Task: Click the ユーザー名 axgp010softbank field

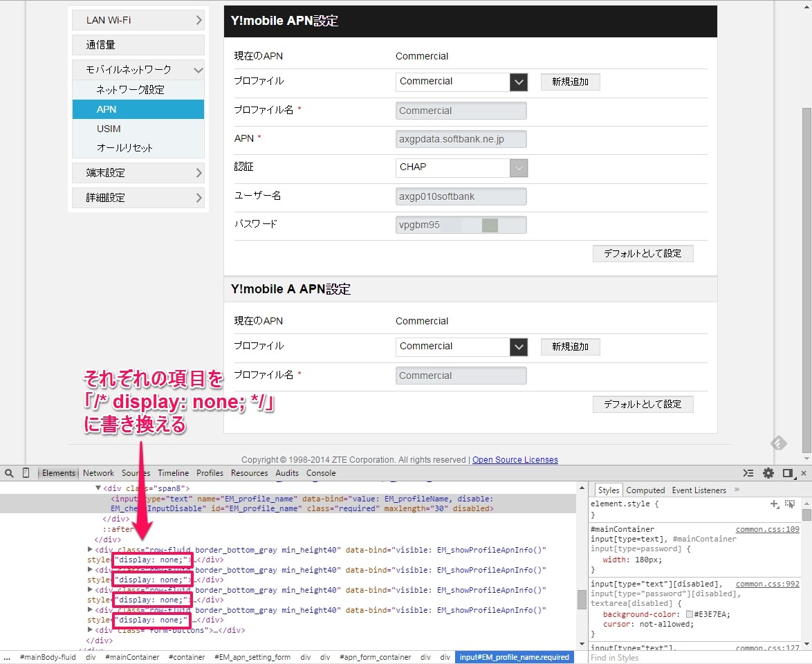Action: coord(461,197)
